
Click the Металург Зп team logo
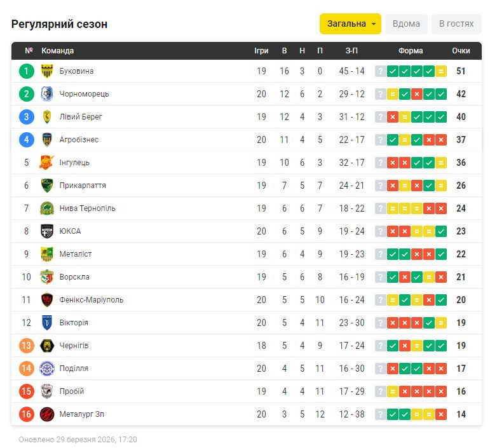click(47, 414)
